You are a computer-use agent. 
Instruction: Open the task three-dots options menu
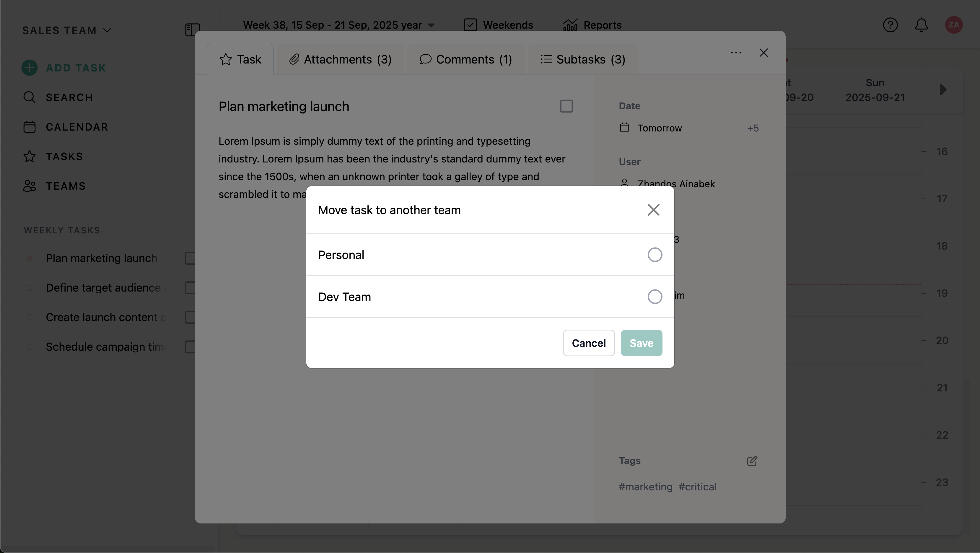tap(736, 53)
